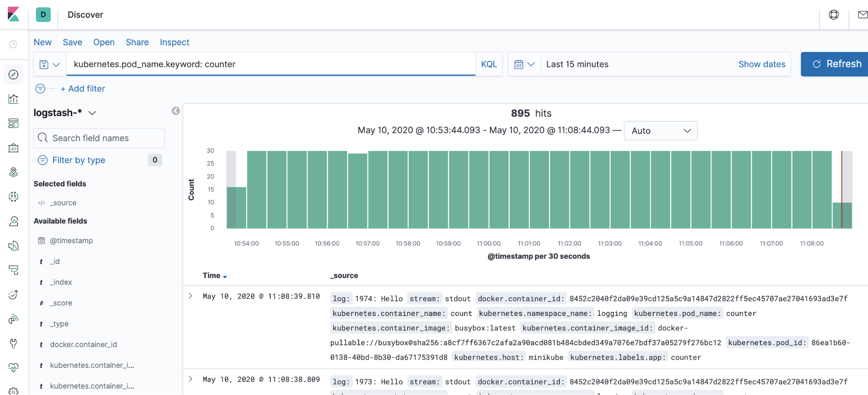868x395 pixels.
Task: Click Share in the top menu
Action: tap(137, 42)
